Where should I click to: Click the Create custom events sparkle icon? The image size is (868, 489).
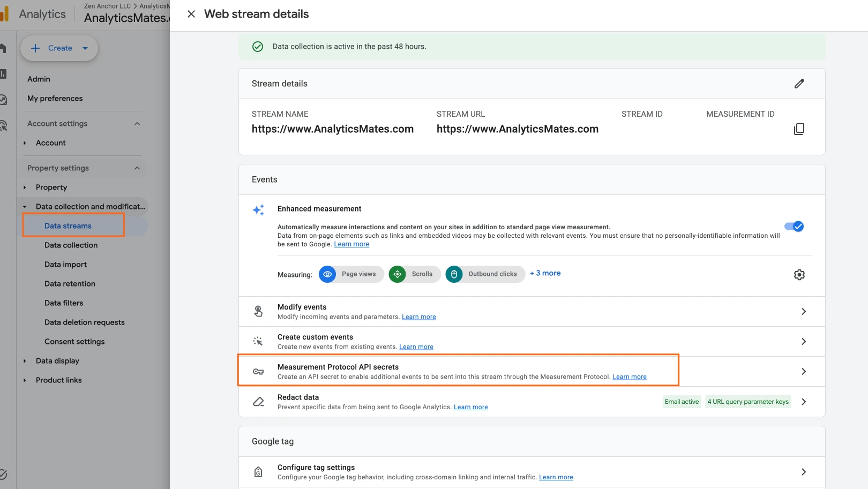(258, 341)
